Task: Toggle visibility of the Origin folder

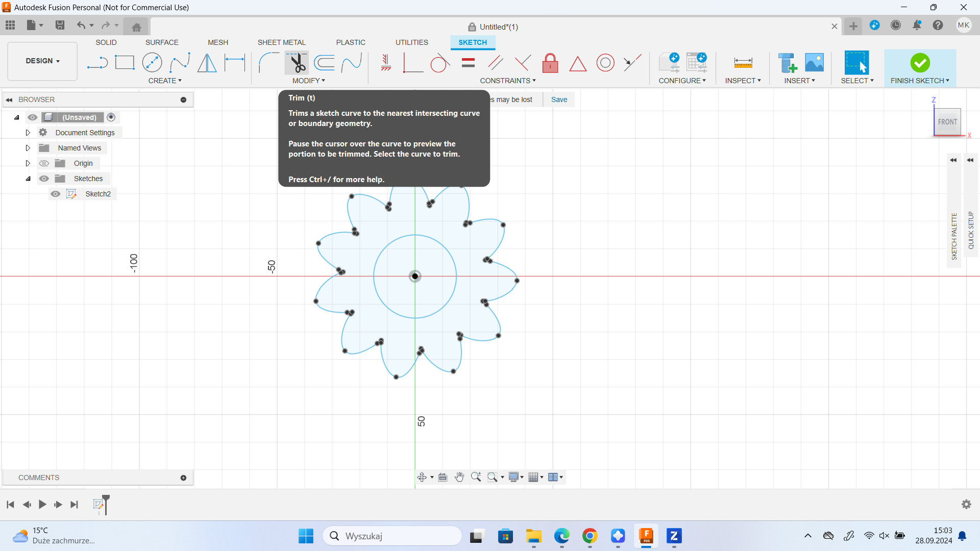Action: point(44,163)
